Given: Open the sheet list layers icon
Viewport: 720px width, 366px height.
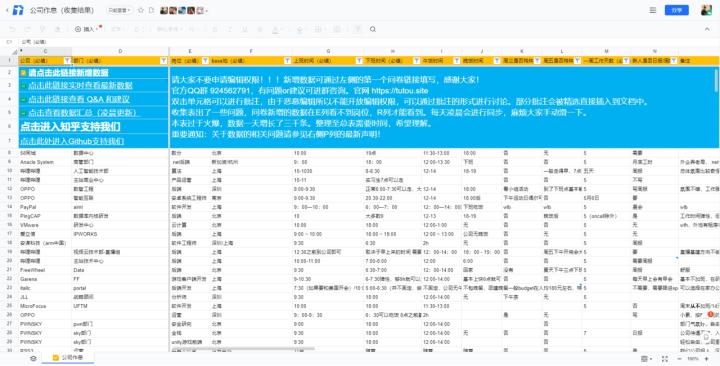Looking at the screenshot, I should pos(33,358).
